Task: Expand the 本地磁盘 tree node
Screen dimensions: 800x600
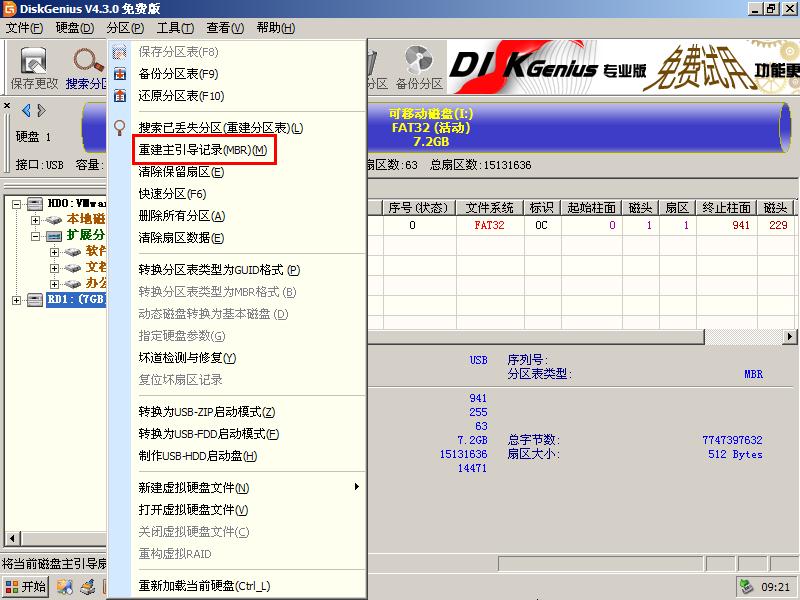Action: pos(35,220)
